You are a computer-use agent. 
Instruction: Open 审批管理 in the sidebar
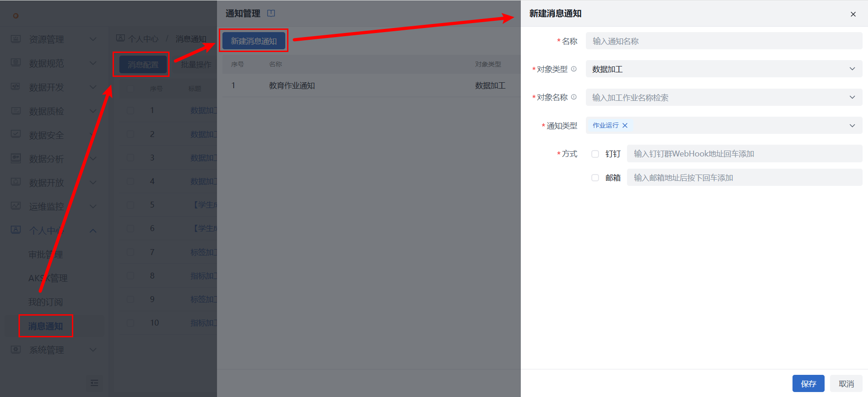pos(46,255)
